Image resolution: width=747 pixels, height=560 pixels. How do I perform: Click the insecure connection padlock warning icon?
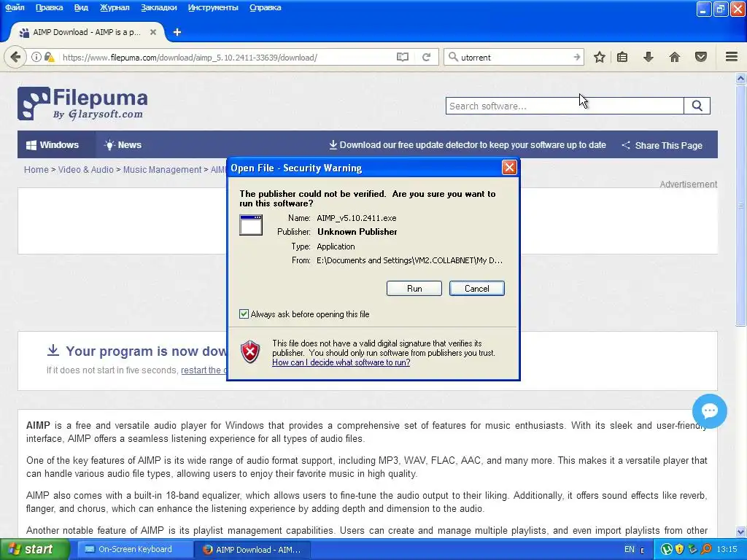pos(49,57)
